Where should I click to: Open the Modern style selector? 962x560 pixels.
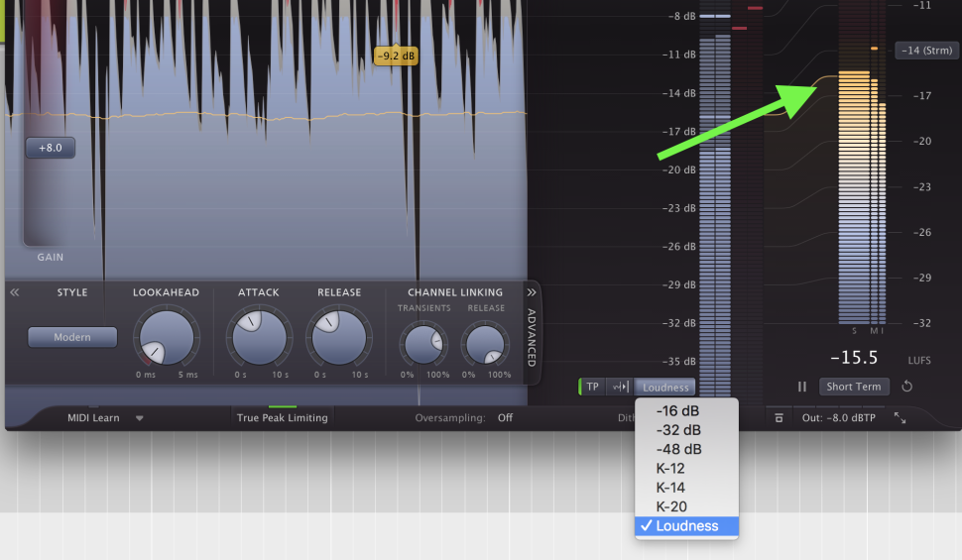72,337
